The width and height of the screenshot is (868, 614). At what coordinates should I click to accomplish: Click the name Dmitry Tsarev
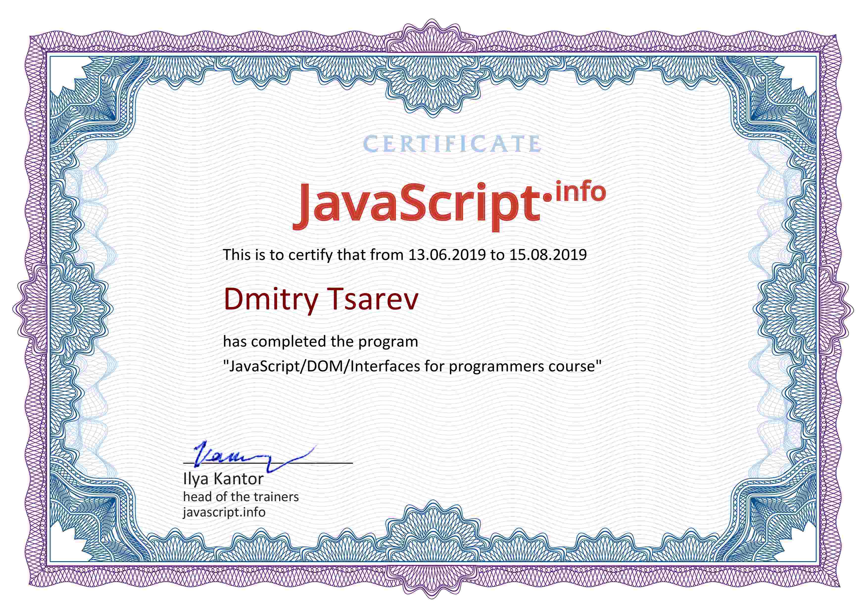pos(321,299)
